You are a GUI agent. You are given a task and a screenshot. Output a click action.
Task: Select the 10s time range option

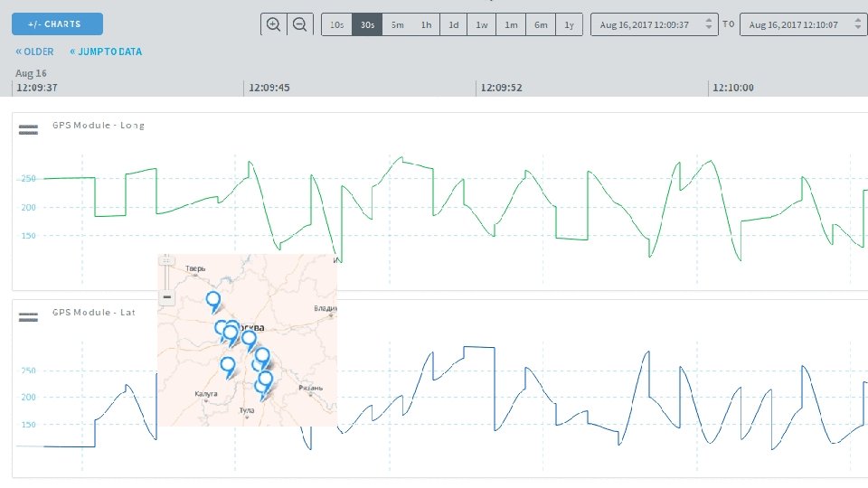[336, 25]
